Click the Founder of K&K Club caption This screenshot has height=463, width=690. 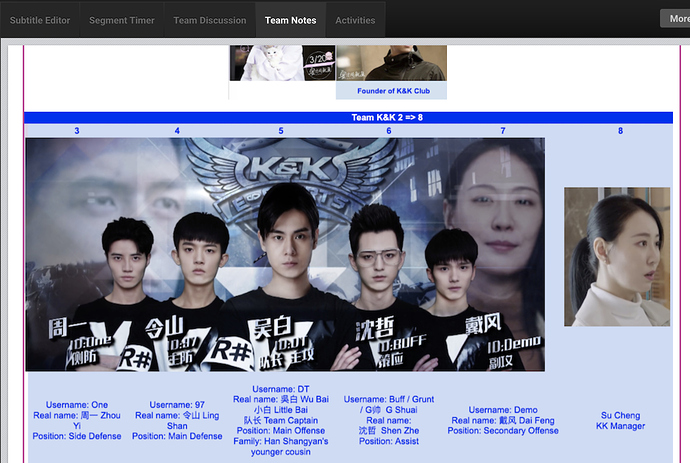[x=393, y=91]
